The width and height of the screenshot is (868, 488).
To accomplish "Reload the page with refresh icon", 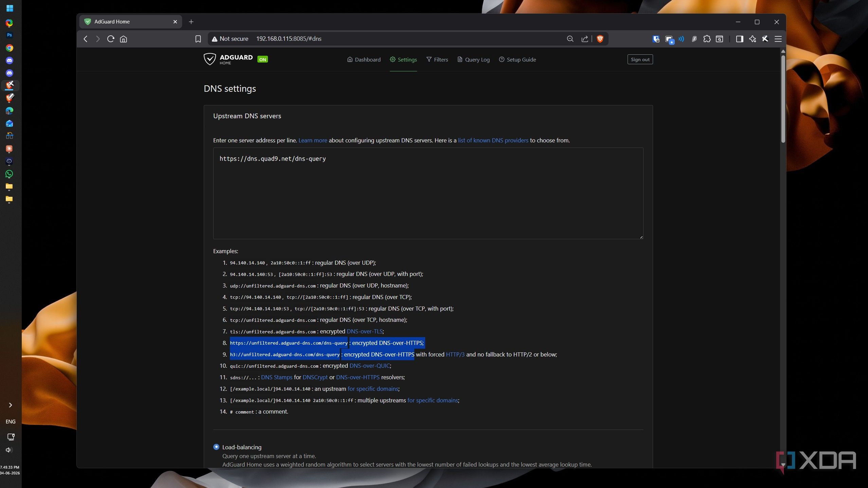I will click(111, 39).
